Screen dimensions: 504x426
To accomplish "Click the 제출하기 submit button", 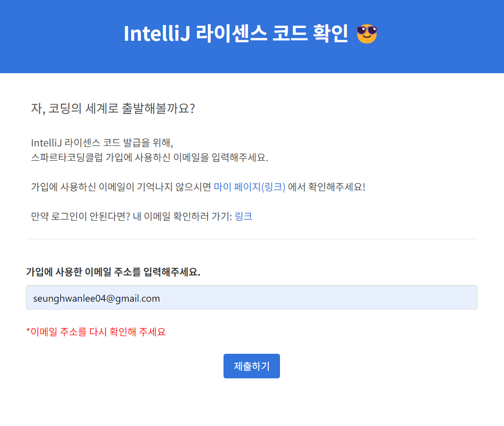I will (252, 366).
